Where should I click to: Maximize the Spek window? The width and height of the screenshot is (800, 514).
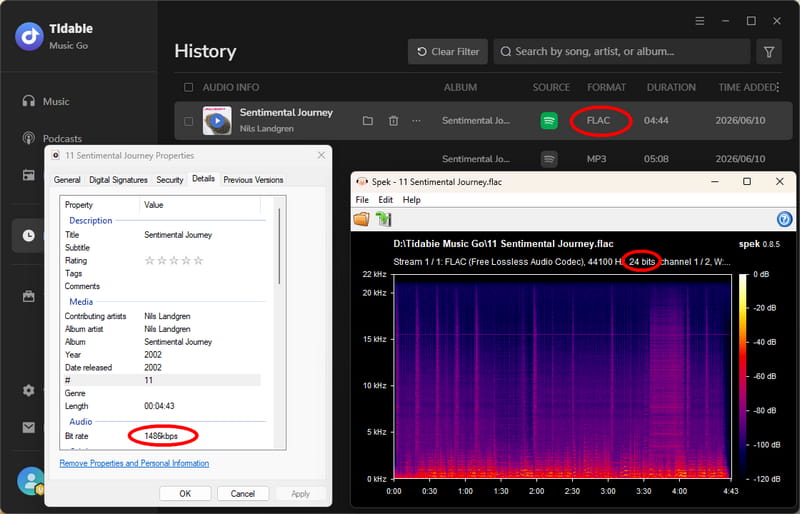747,182
